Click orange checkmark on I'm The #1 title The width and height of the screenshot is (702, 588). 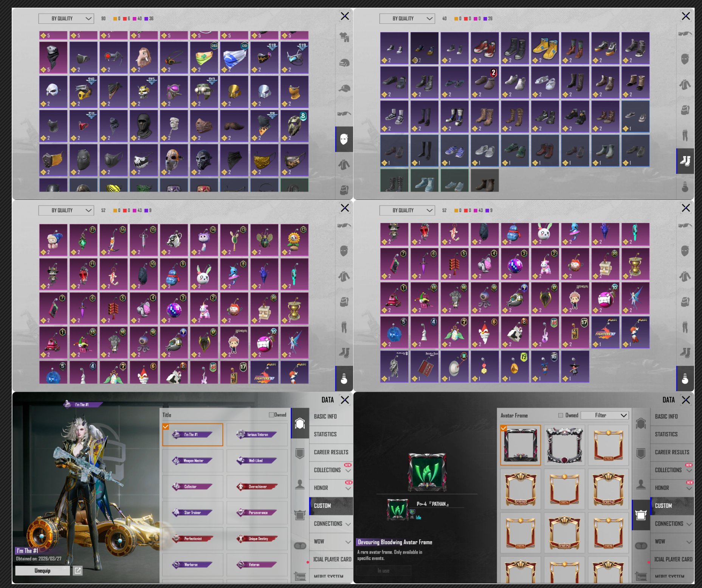coord(166,427)
